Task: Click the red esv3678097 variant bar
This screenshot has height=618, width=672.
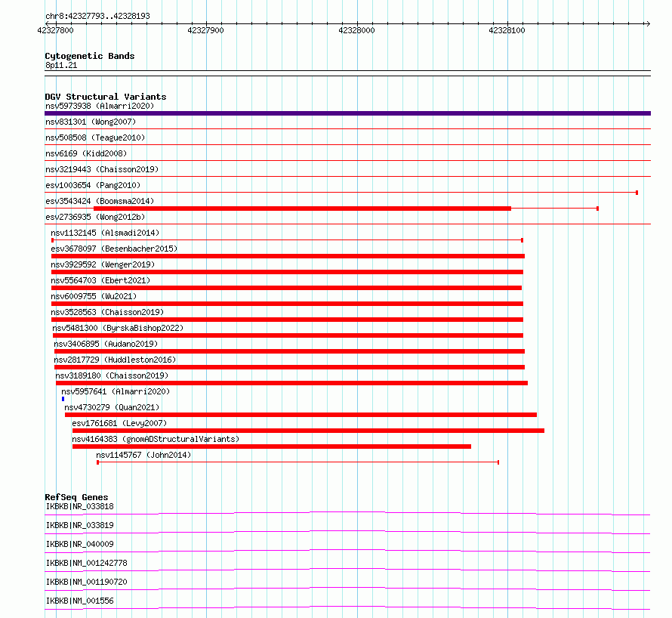Action: (288, 256)
